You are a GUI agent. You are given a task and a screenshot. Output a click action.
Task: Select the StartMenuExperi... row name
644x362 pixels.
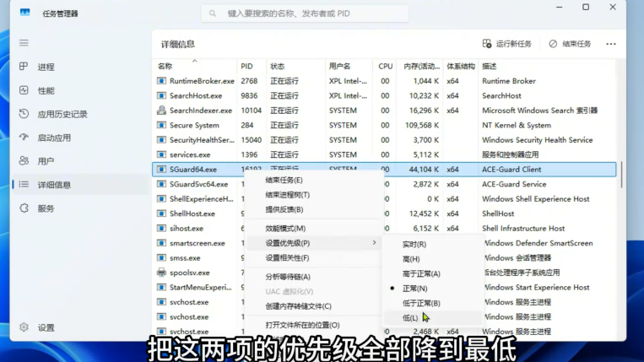click(x=200, y=287)
